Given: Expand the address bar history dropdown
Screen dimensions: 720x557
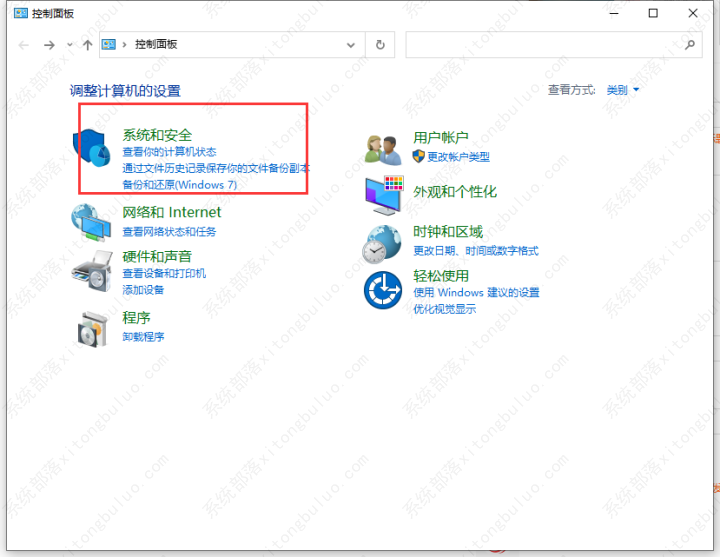Looking at the screenshot, I should point(351,45).
